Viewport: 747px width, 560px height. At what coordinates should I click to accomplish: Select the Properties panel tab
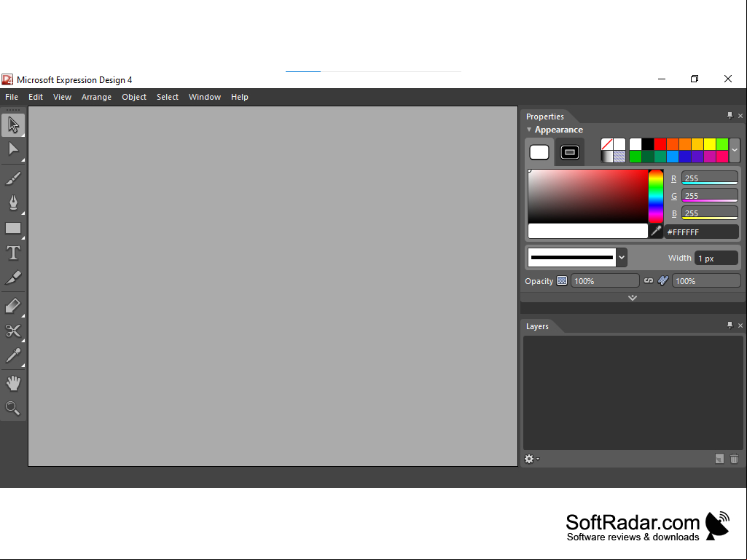pyautogui.click(x=545, y=117)
